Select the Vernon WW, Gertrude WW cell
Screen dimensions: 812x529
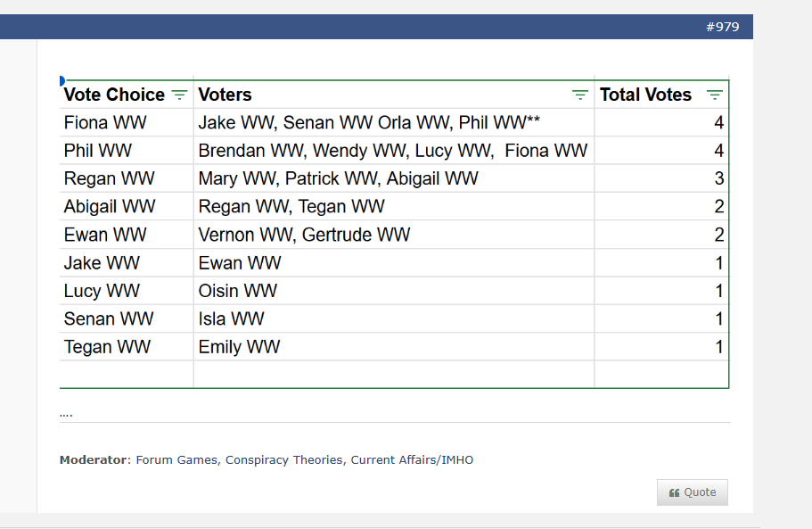tap(304, 235)
